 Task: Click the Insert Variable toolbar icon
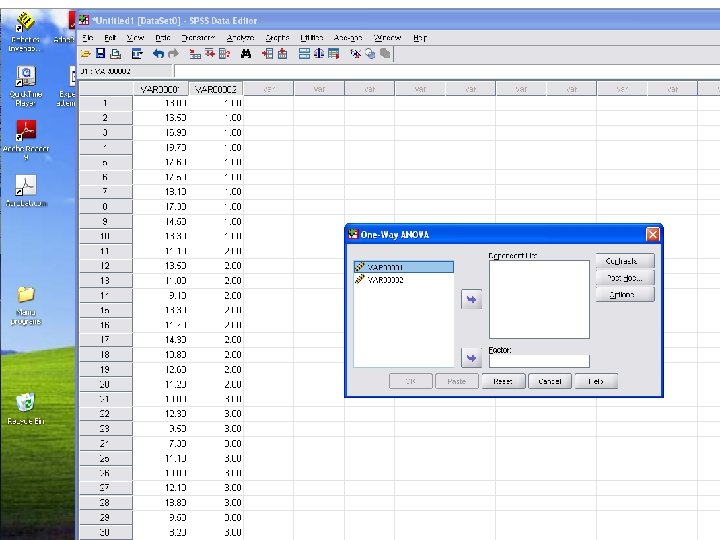point(282,54)
